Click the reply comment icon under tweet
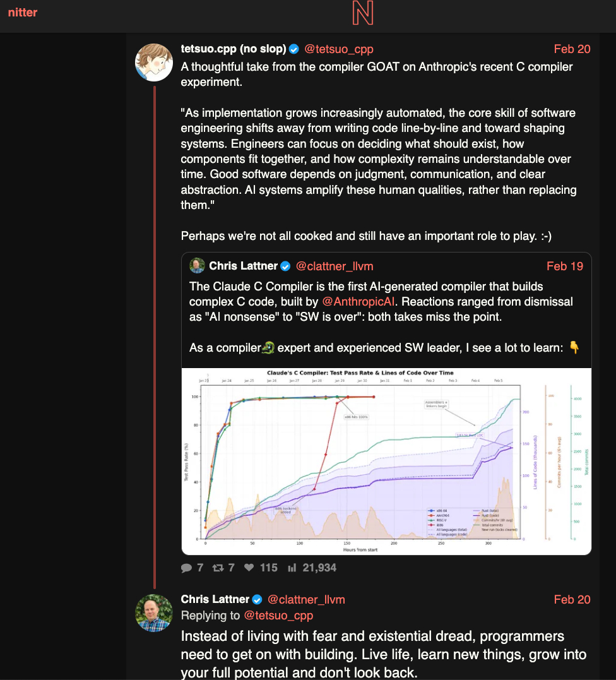Image resolution: width=616 pixels, height=680 pixels. click(x=187, y=568)
